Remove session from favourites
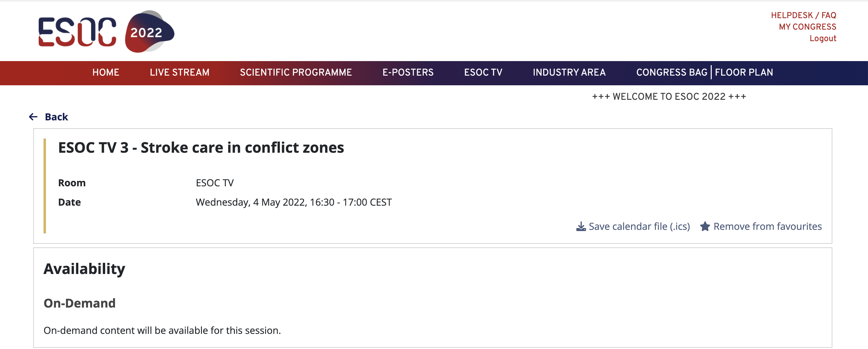 point(767,226)
